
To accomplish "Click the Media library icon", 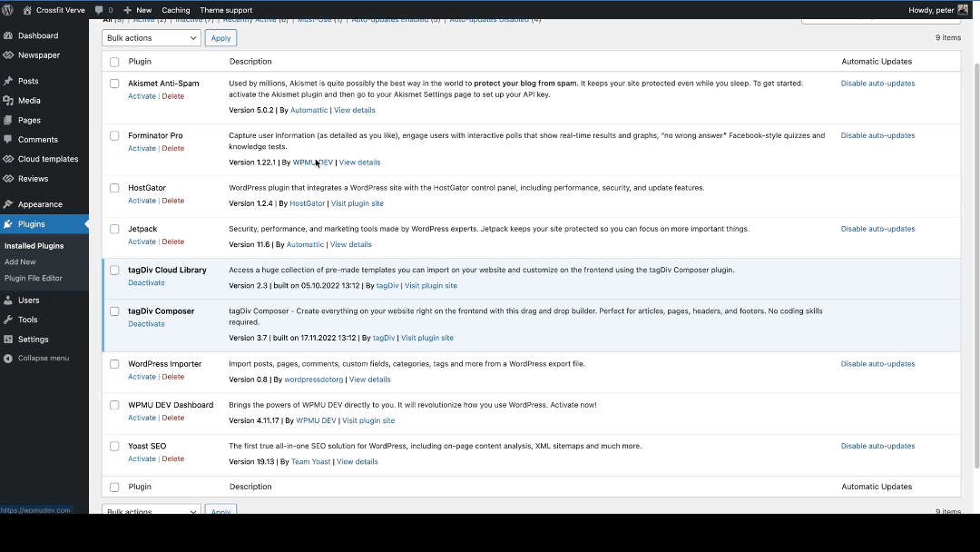I will tap(8, 100).
